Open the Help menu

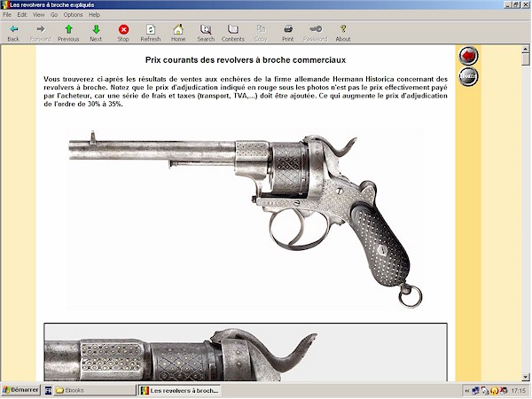(x=94, y=15)
